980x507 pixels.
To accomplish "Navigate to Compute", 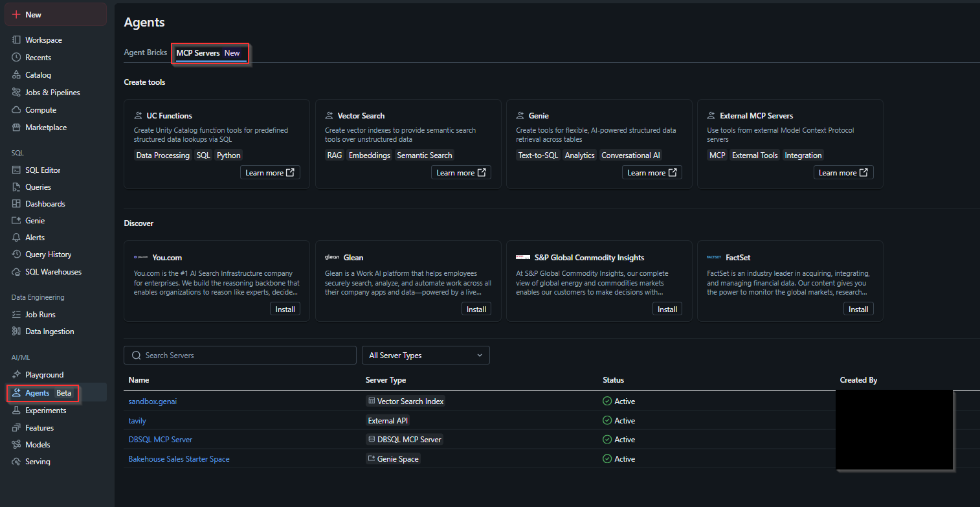I will tap(40, 109).
